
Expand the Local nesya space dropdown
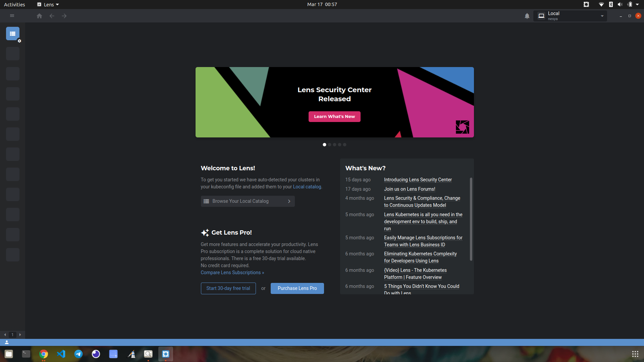click(x=602, y=16)
